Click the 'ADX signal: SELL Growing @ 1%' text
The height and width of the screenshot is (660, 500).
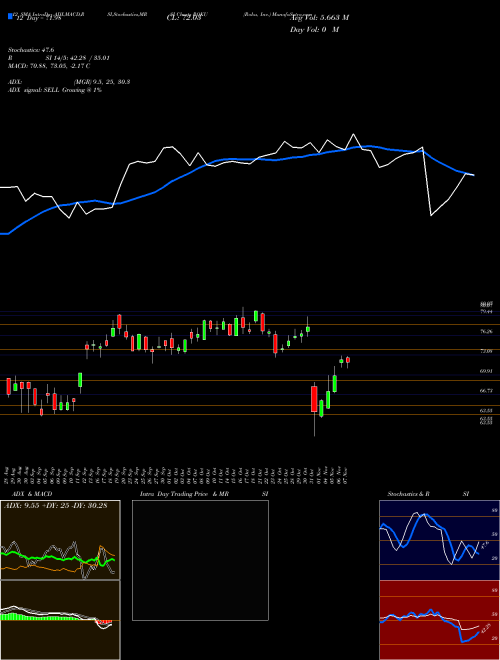point(55,90)
